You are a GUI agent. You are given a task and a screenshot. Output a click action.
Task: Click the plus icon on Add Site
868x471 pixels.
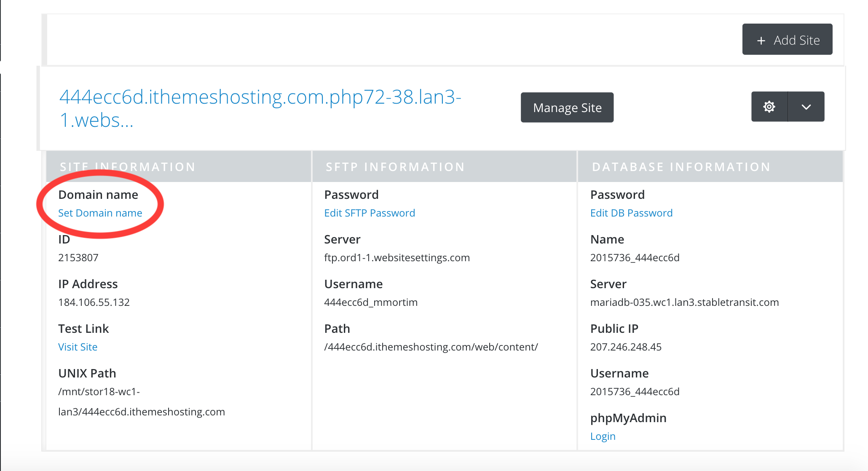761,41
